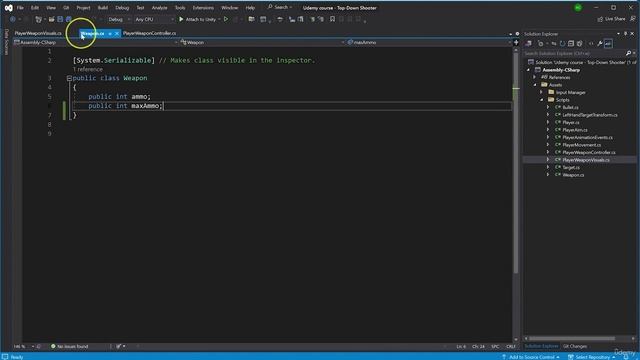Open the Extensions menu

click(203, 8)
